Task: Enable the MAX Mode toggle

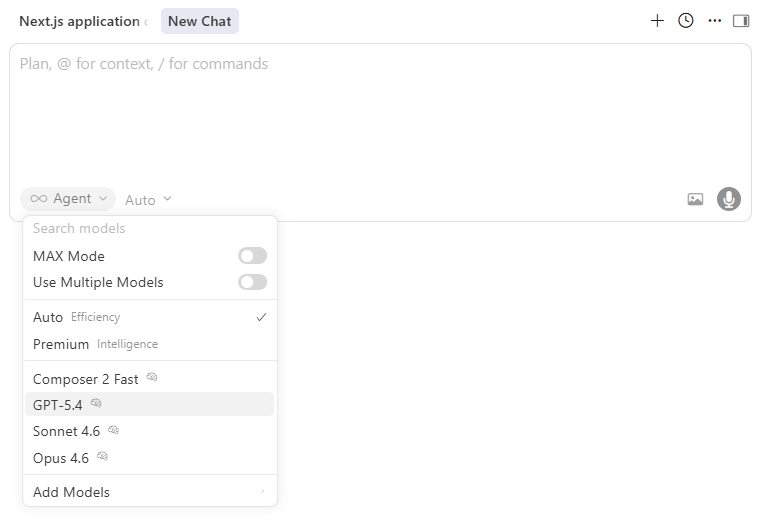Action: pos(252,256)
